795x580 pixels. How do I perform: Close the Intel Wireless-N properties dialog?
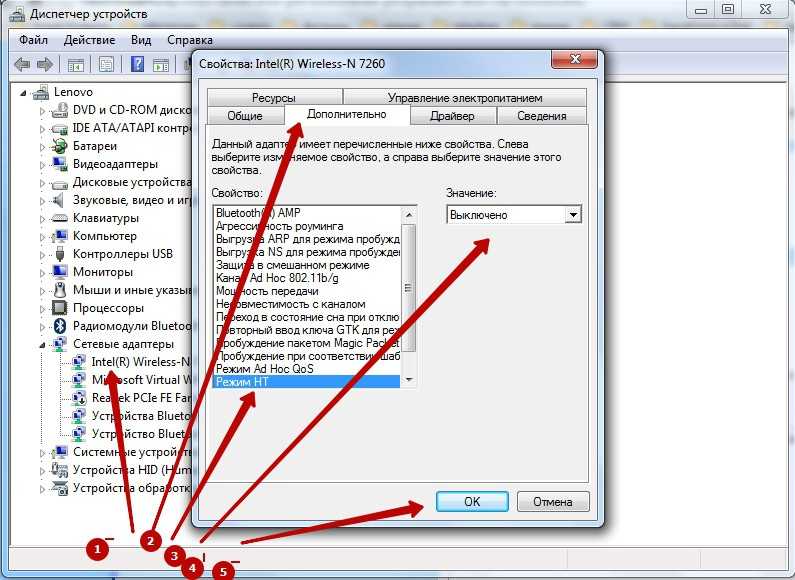coord(575,59)
